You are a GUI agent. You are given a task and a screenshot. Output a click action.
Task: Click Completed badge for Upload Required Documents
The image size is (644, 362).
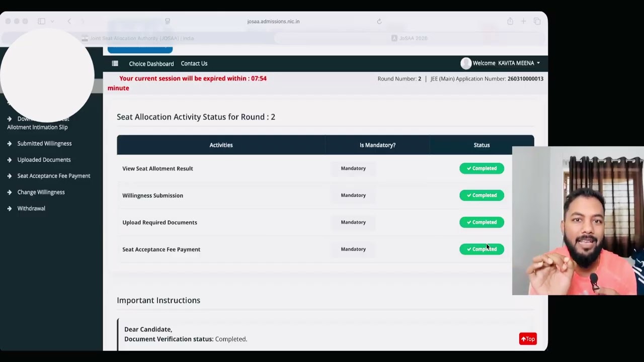click(x=481, y=222)
